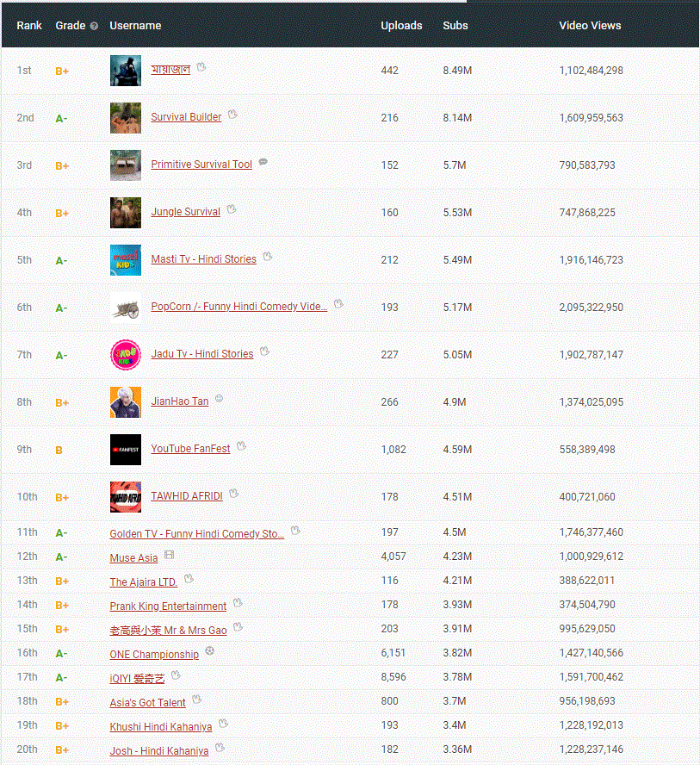Click smiley icon beside JianHao Tan

[220, 399]
